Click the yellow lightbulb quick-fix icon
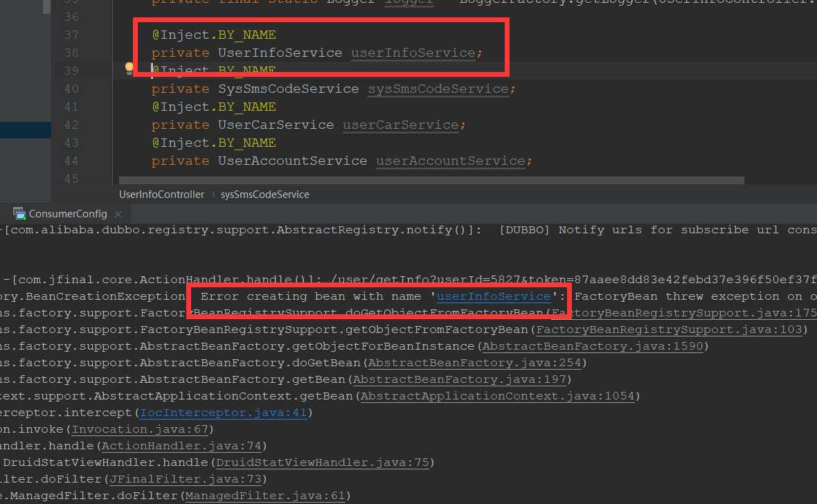The image size is (817, 504). tap(129, 68)
